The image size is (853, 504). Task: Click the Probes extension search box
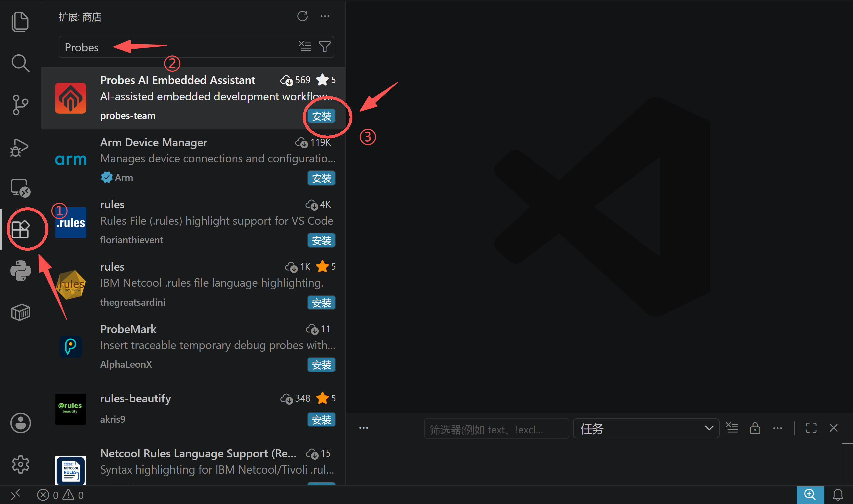coord(196,47)
